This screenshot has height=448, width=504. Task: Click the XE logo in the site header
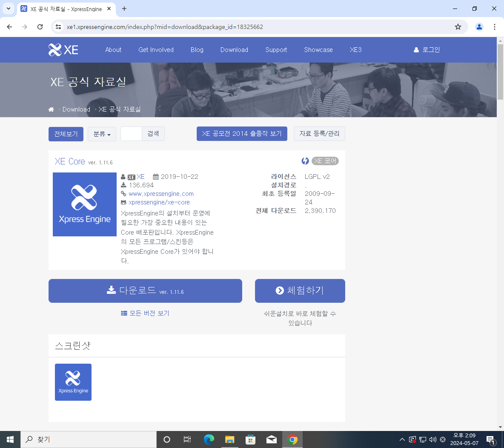pos(63,50)
